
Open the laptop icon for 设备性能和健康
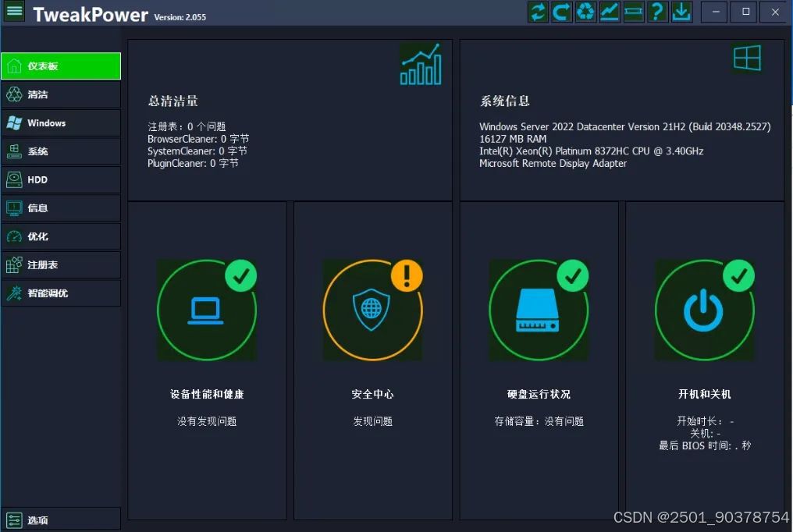(x=206, y=310)
